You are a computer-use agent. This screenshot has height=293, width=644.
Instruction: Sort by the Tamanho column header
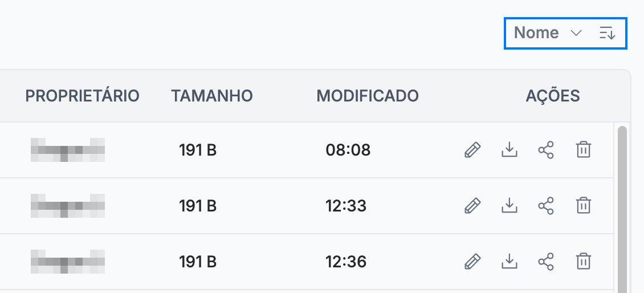tap(212, 96)
